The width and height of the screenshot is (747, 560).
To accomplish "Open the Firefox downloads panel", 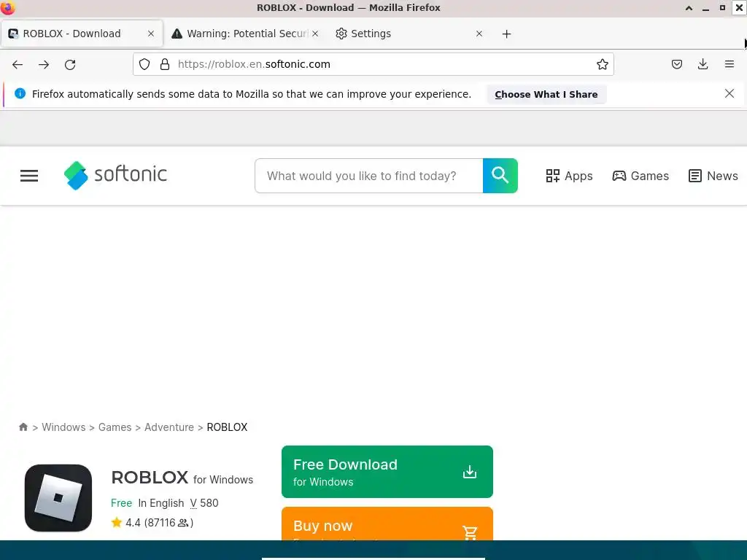I will pos(703,64).
